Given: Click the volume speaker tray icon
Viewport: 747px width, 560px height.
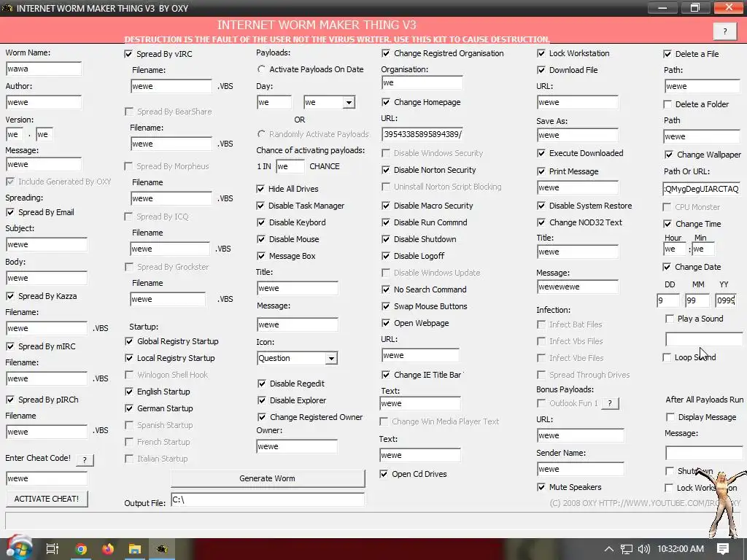Looking at the screenshot, I should coord(643,549).
